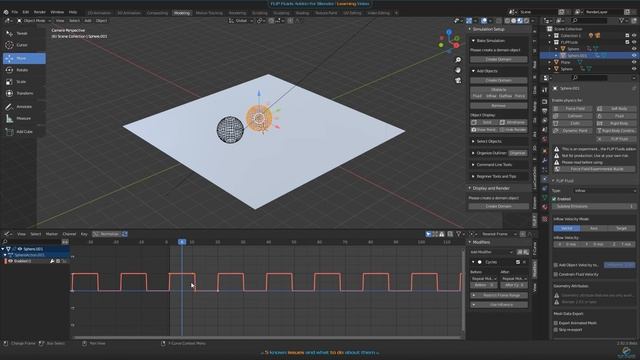Image resolution: width=640 pixels, height=360 pixels.
Task: Select the Cursor tool
Action: (x=24, y=45)
